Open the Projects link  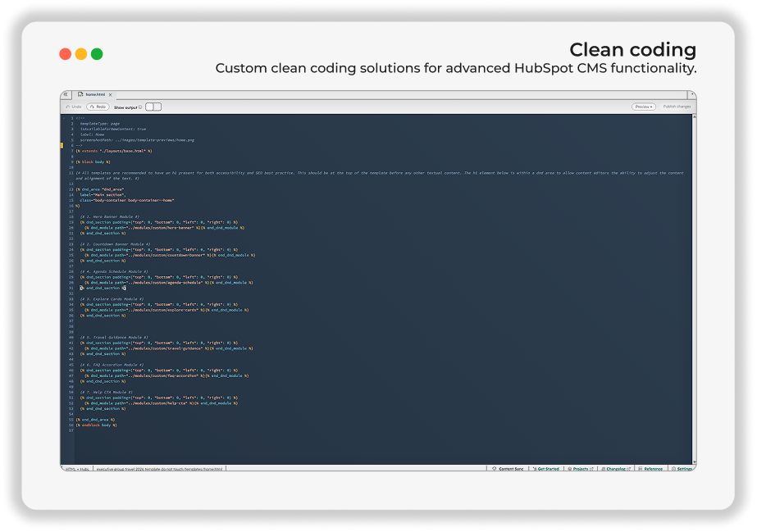581,469
